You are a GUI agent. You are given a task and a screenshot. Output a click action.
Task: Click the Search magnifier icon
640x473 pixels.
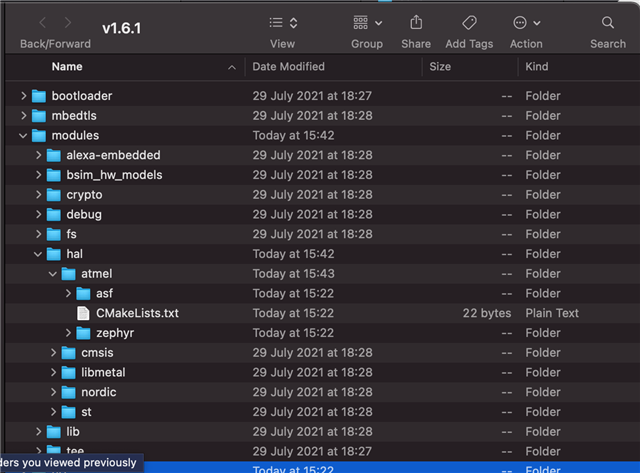coord(608,23)
